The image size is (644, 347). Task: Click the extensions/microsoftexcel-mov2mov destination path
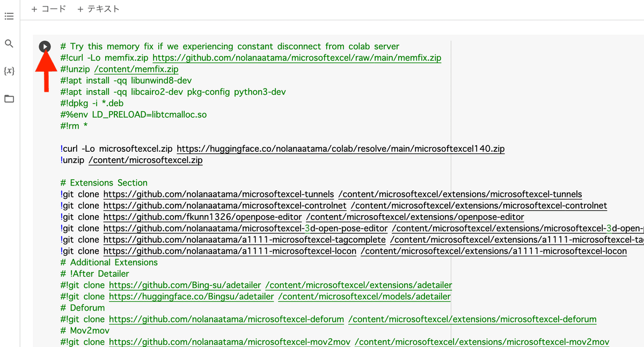482,342
